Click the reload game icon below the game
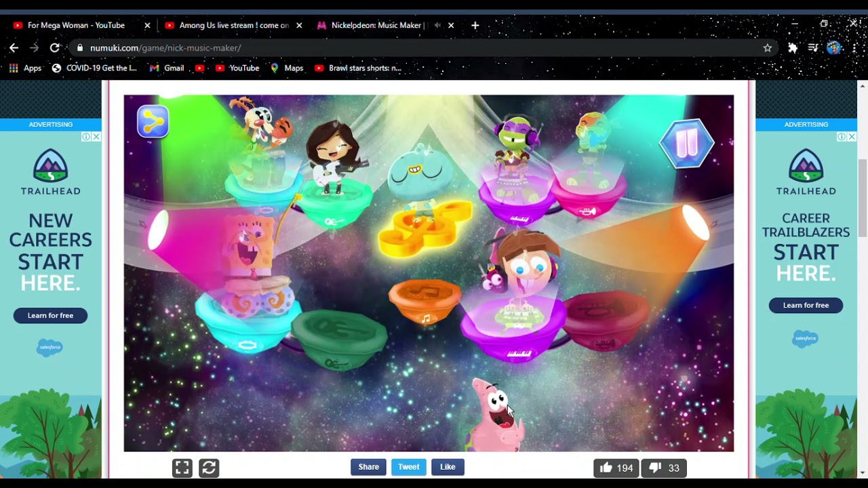This screenshot has width=868, height=488. (209, 468)
